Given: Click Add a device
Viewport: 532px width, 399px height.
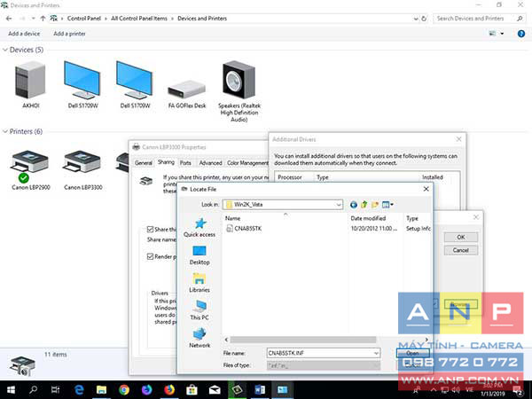Looking at the screenshot, I should click(24, 34).
